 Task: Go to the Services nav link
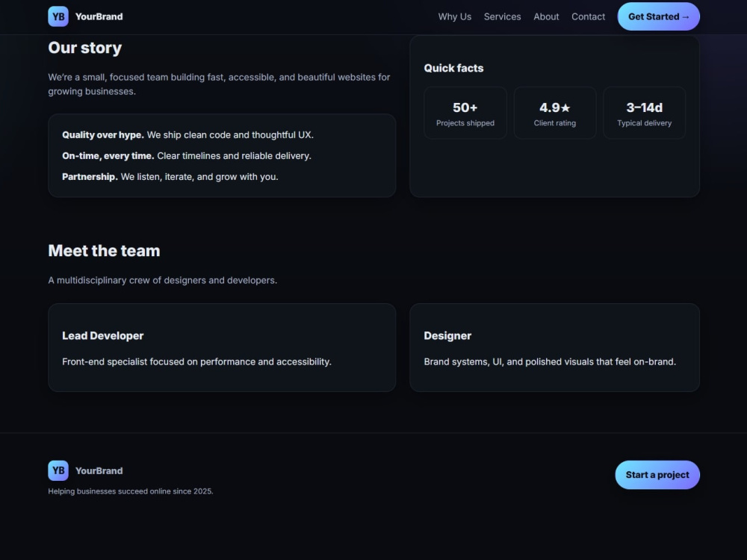(x=502, y=16)
